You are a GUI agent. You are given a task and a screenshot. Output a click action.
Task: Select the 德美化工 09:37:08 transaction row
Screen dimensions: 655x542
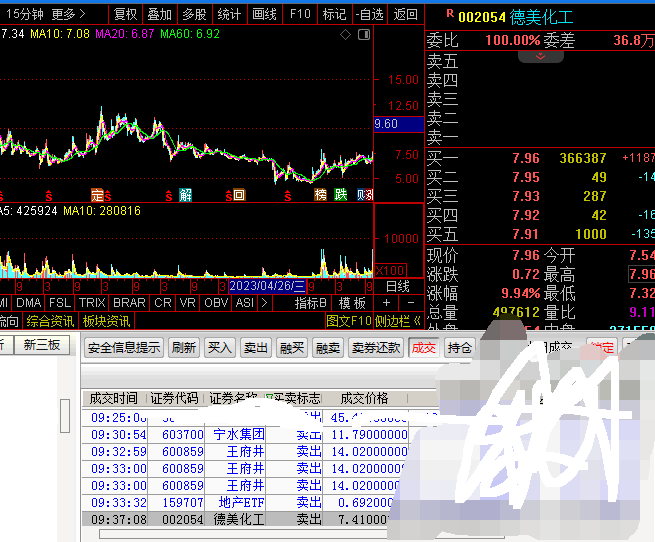(236, 519)
